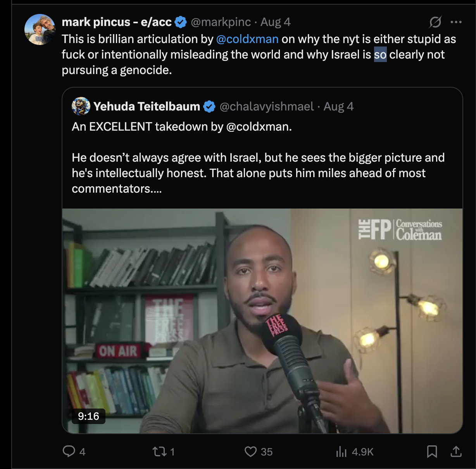This screenshot has width=476, height=469.
Task: Open the mark pincus - e/acc display name
Action: 117,22
